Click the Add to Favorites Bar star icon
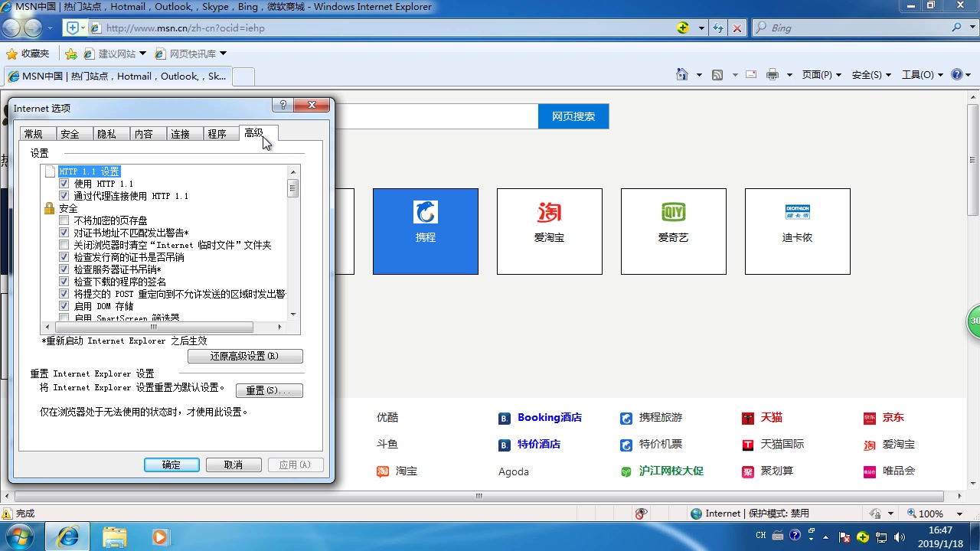 coord(71,54)
